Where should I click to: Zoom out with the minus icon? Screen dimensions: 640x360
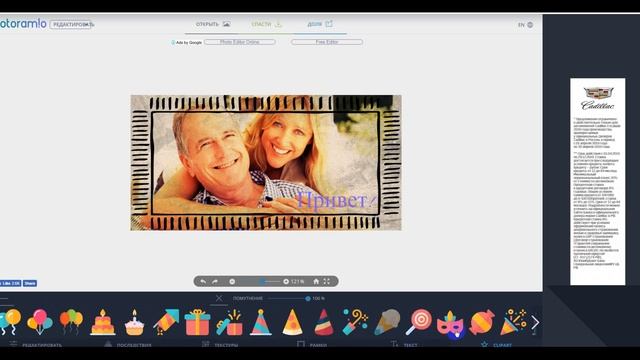(232, 282)
